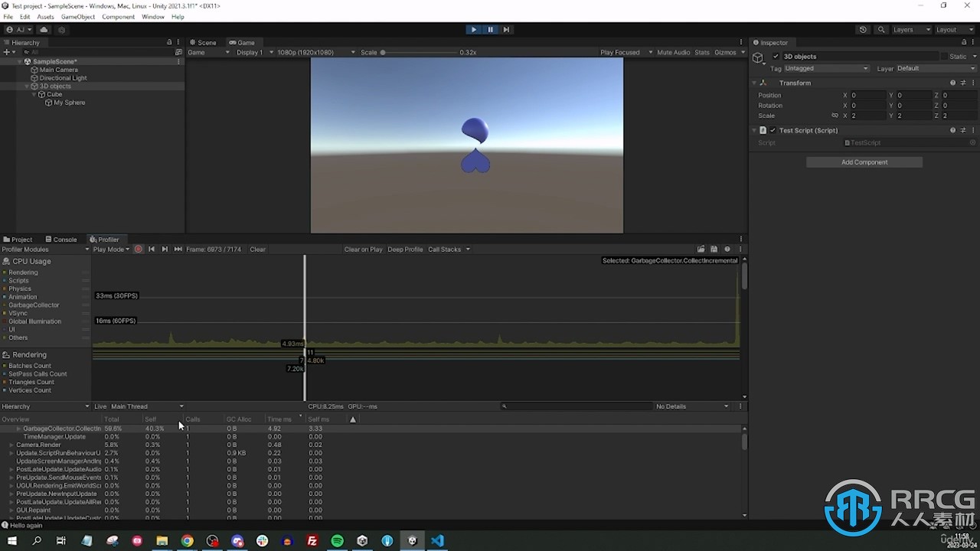Toggle Scale constrained proportions link icon
This screenshot has width=980, height=551.
[x=835, y=116]
